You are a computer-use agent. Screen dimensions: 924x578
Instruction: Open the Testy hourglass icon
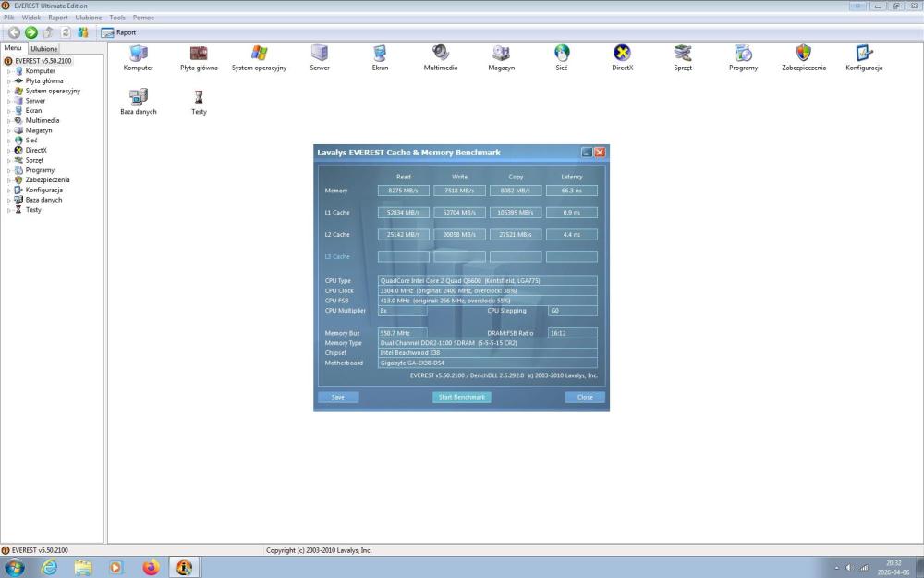click(x=199, y=98)
